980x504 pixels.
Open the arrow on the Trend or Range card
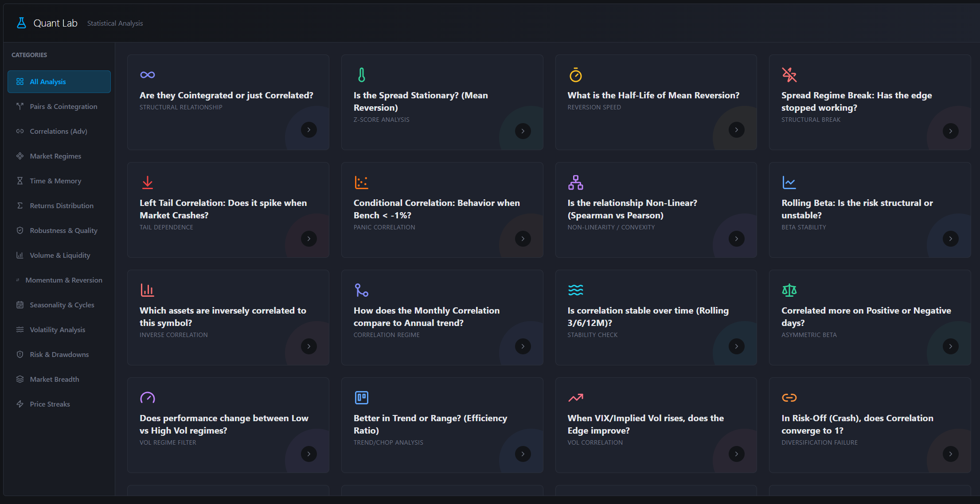(523, 454)
